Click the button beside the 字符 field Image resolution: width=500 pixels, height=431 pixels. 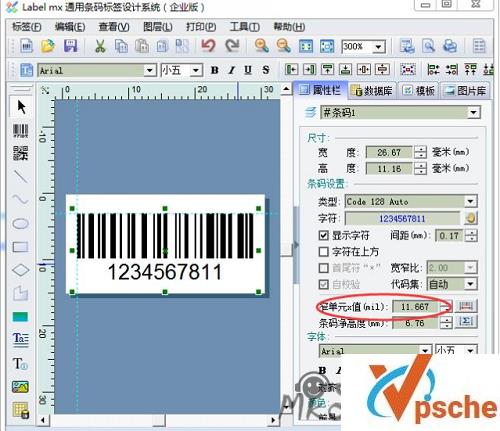[470, 218]
